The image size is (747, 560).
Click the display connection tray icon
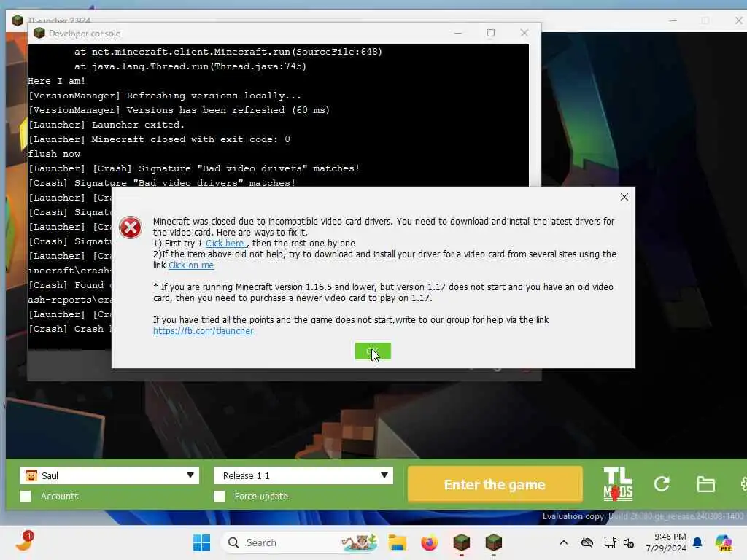pyautogui.click(x=610, y=542)
